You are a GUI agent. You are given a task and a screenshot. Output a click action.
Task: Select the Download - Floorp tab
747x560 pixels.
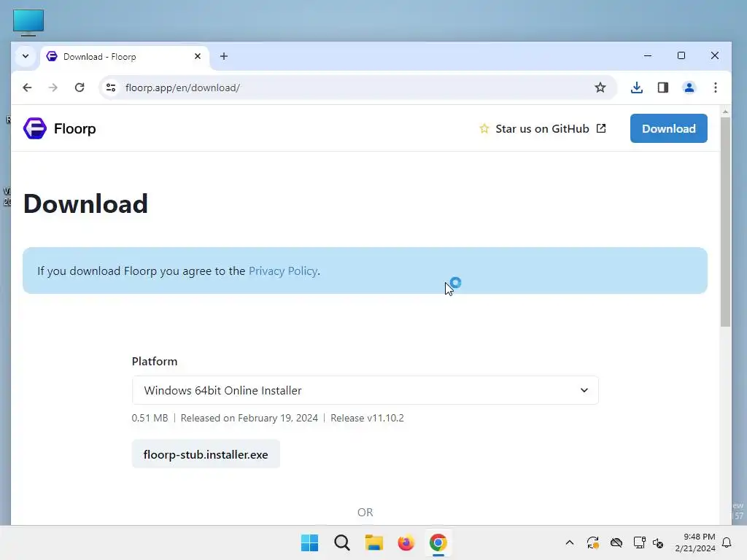pyautogui.click(x=125, y=57)
